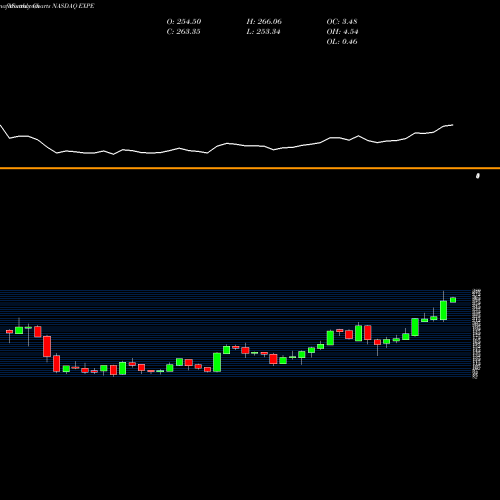Click the 0 label below the orange line
This screenshot has width=500, height=500.
coord(478,176)
